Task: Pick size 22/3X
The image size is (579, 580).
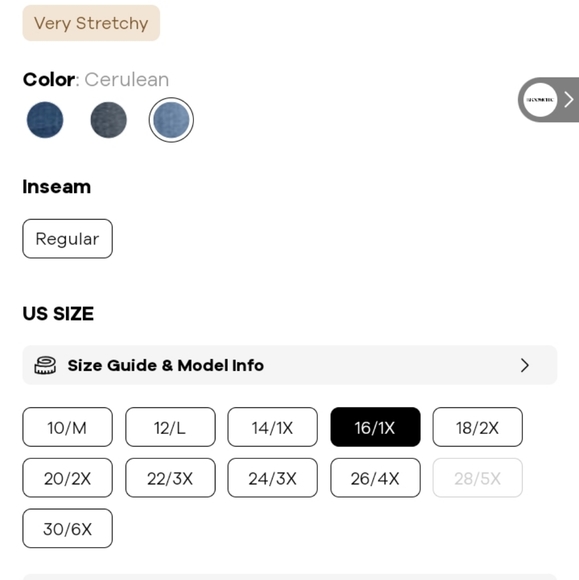Action: coord(170,478)
